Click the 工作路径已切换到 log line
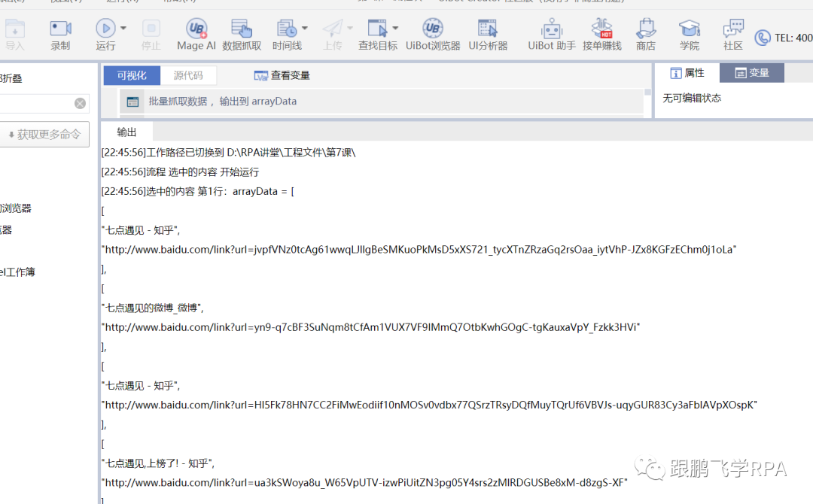813x504 pixels. point(228,152)
